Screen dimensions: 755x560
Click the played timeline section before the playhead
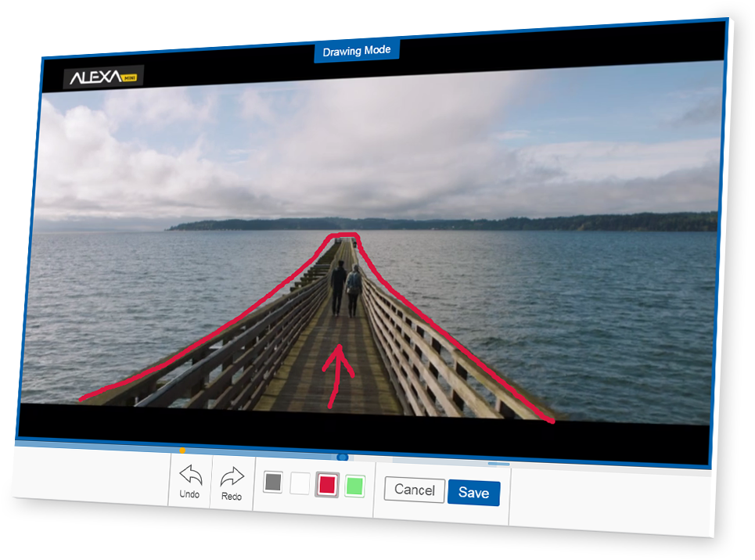[x=258, y=453]
